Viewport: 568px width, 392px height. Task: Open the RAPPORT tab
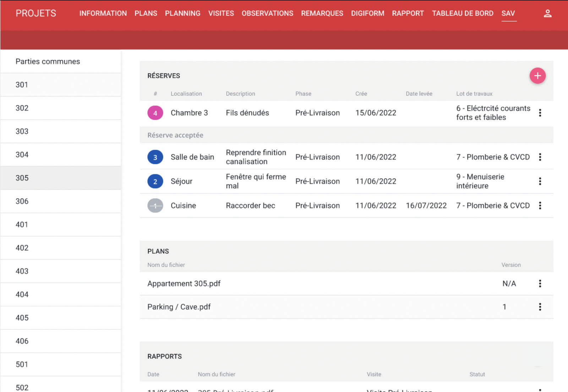(x=408, y=13)
